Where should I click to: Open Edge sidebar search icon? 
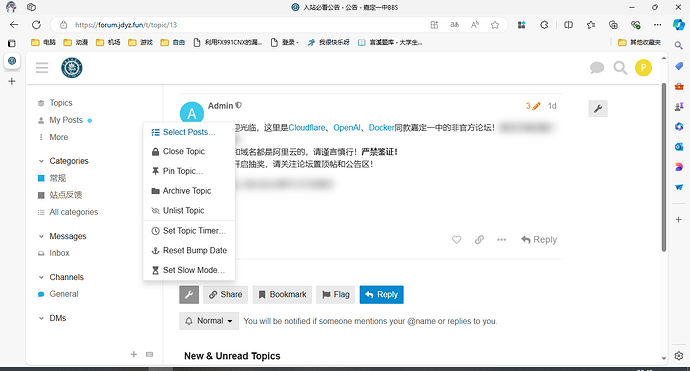click(679, 45)
